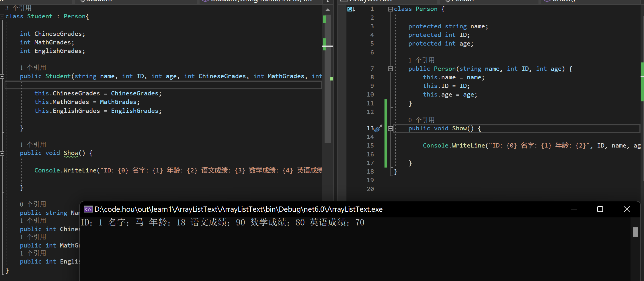Image resolution: width=644 pixels, height=281 pixels.
Task: Collapse the Show method on line 13
Action: point(390,129)
